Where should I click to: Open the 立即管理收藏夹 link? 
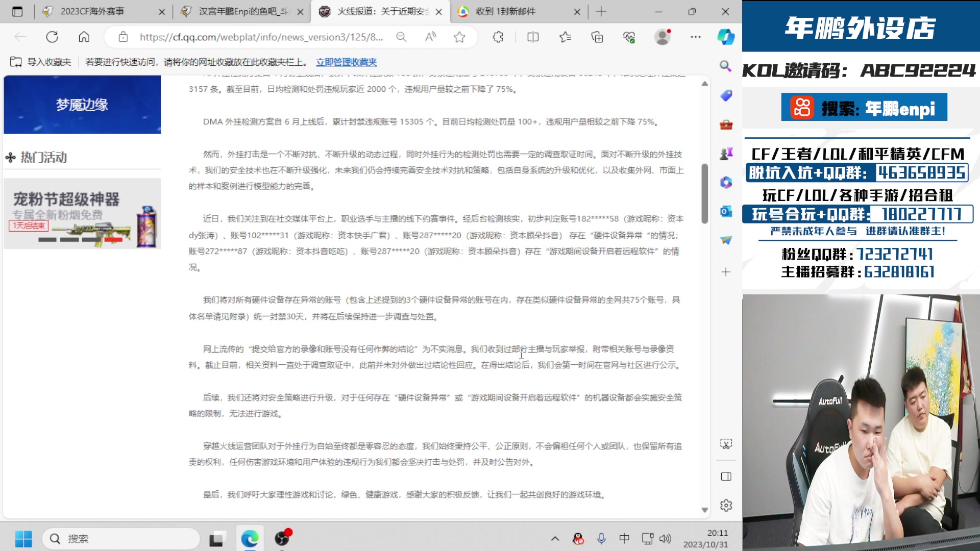pyautogui.click(x=346, y=62)
